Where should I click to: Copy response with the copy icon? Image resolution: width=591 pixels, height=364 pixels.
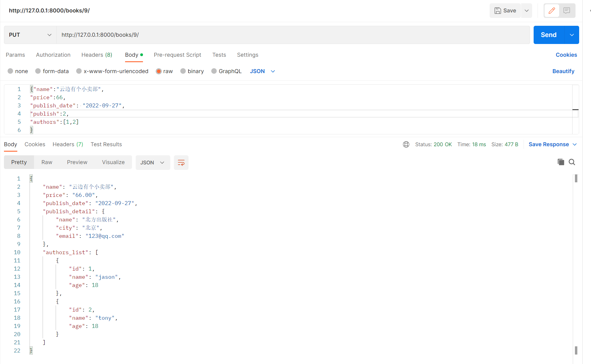tap(561, 162)
